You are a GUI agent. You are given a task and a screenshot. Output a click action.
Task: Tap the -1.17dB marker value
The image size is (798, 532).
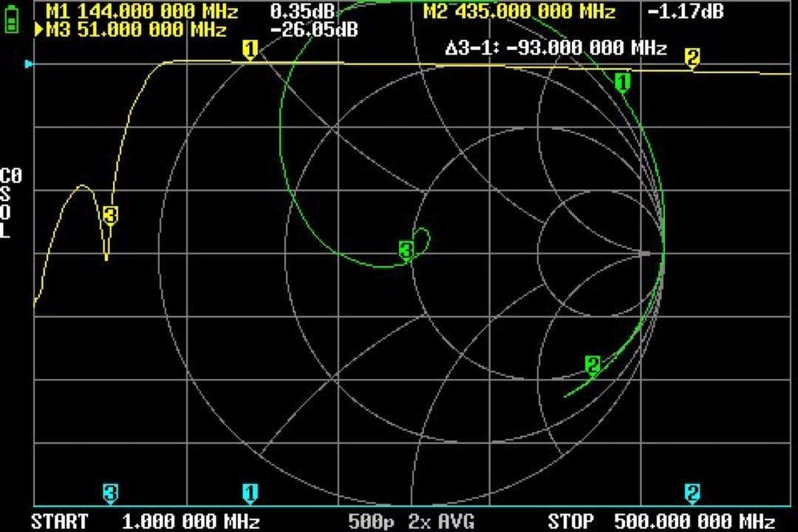tap(685, 11)
